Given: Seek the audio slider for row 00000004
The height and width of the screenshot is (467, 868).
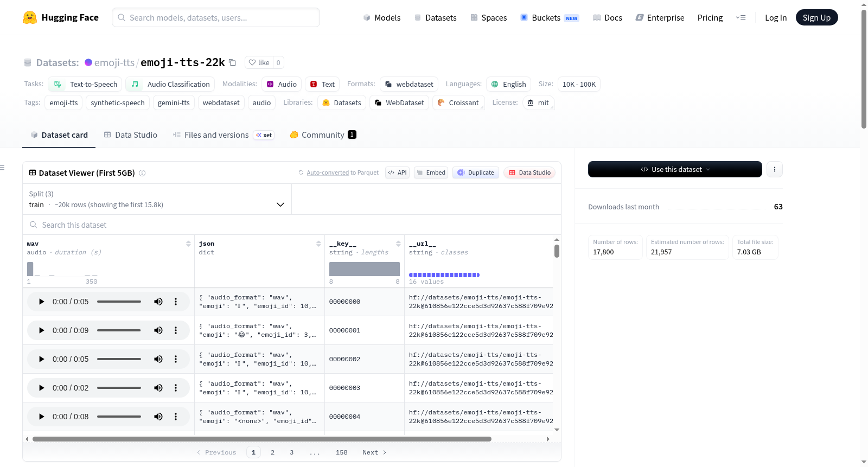Looking at the screenshot, I should (119, 417).
